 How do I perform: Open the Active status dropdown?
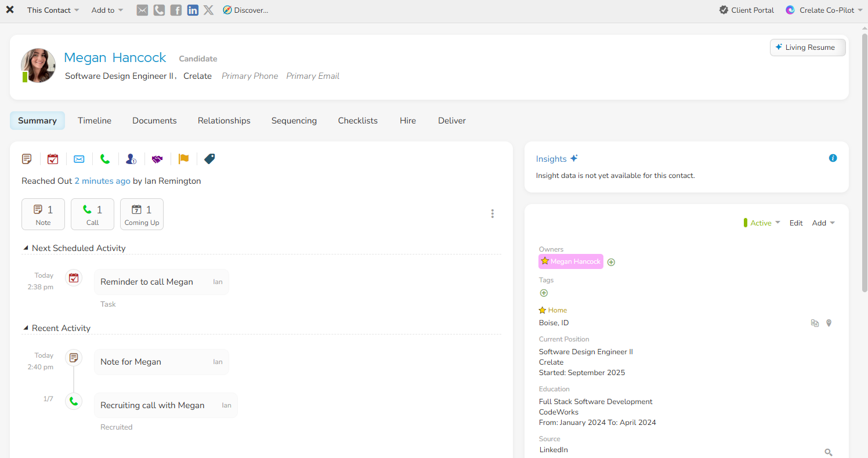tap(762, 223)
